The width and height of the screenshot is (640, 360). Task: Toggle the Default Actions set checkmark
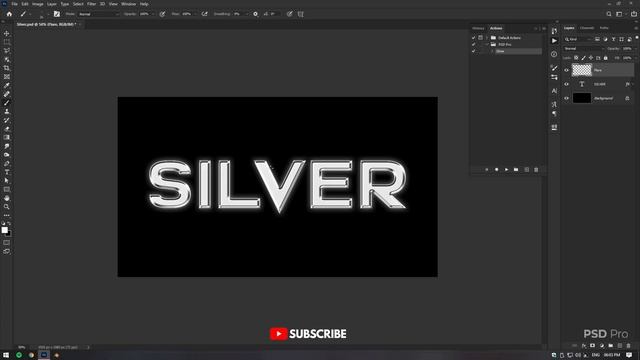[x=473, y=38]
